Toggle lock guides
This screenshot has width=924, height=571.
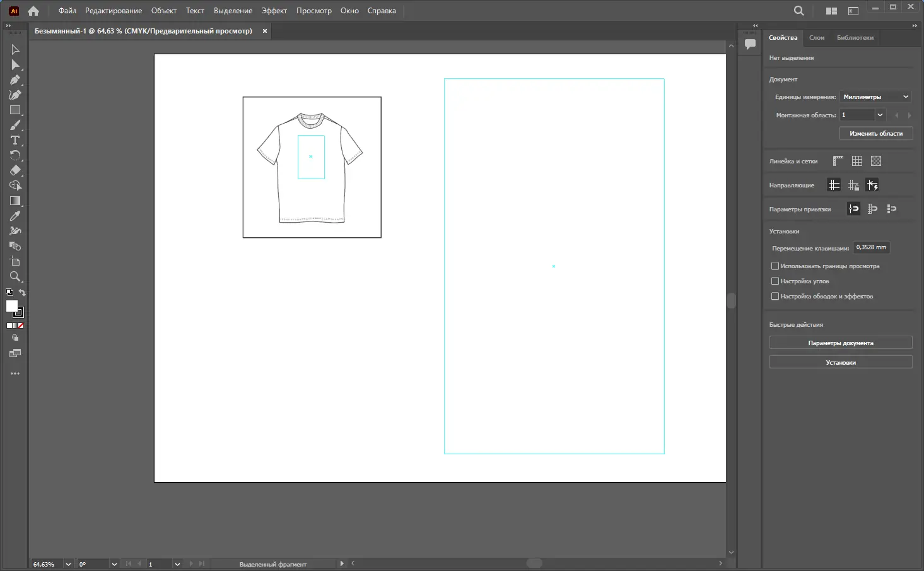pyautogui.click(x=853, y=185)
